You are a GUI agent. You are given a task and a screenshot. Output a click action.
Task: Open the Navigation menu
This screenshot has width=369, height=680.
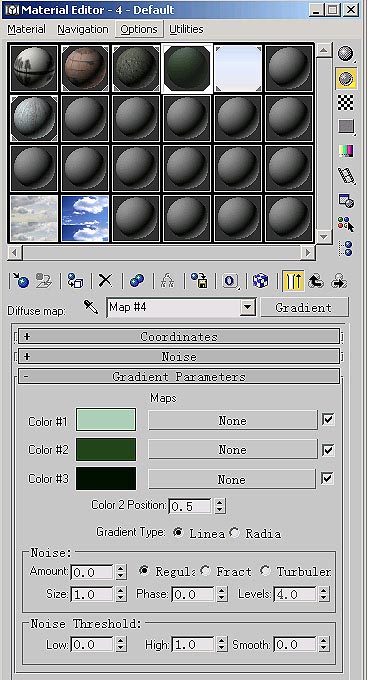[83, 29]
